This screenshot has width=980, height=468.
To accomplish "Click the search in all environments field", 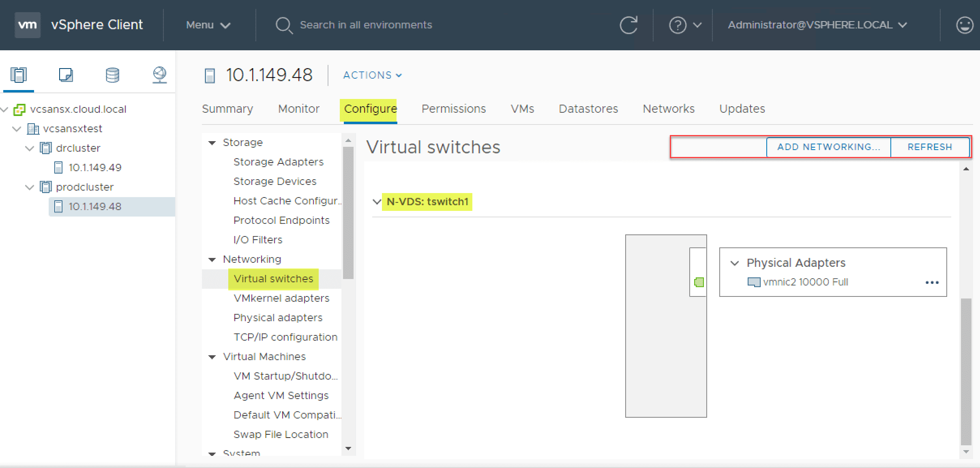I will tap(365, 25).
